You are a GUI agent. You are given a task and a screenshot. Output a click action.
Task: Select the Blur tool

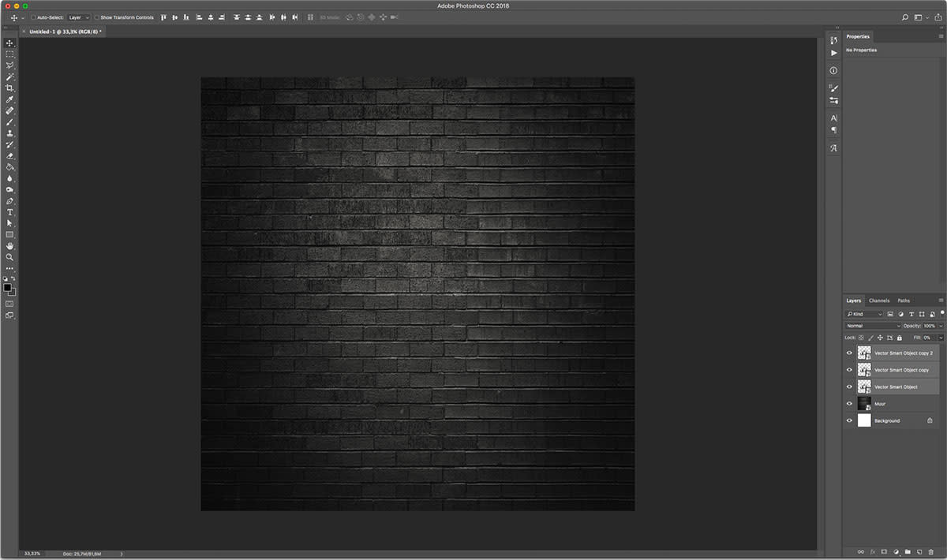tap(10, 178)
